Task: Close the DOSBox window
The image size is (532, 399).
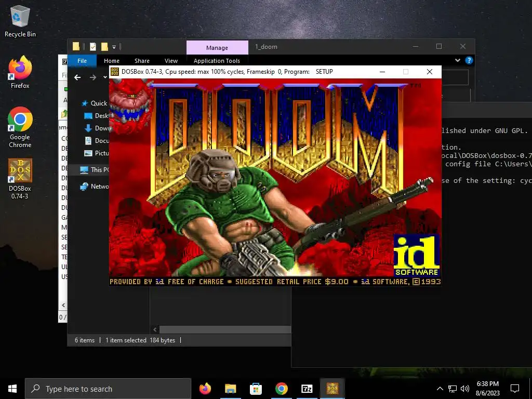Action: click(x=430, y=72)
